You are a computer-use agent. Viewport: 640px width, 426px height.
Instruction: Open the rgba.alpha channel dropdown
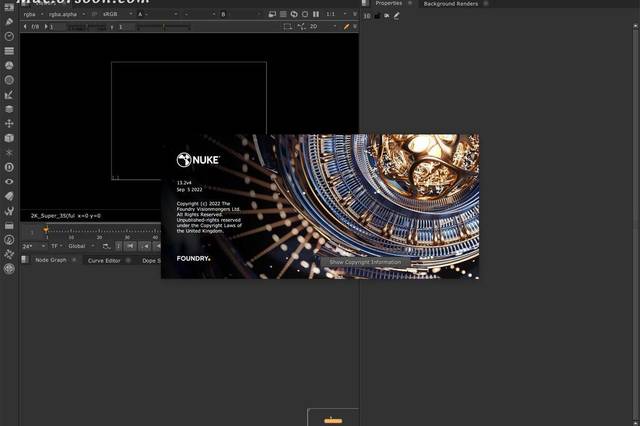[67, 14]
